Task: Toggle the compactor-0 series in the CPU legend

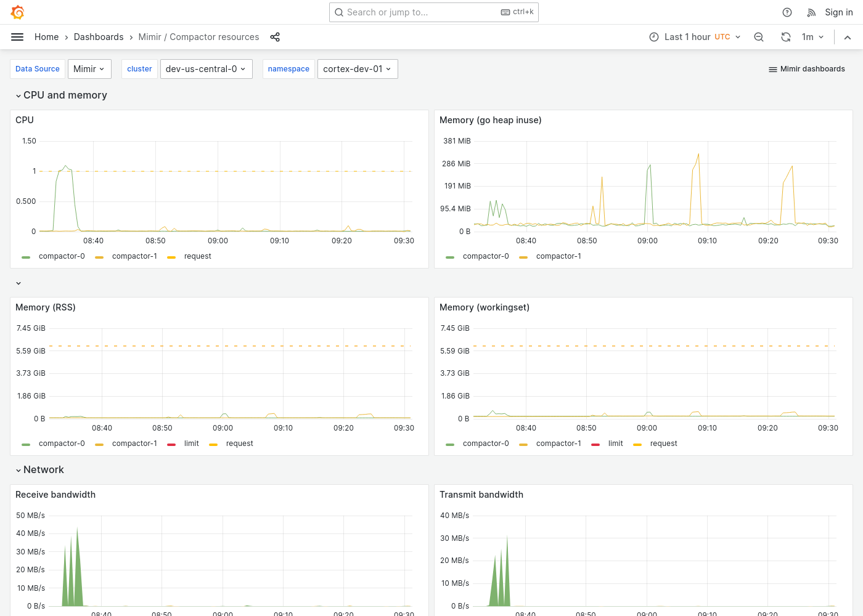Action: coord(62,256)
